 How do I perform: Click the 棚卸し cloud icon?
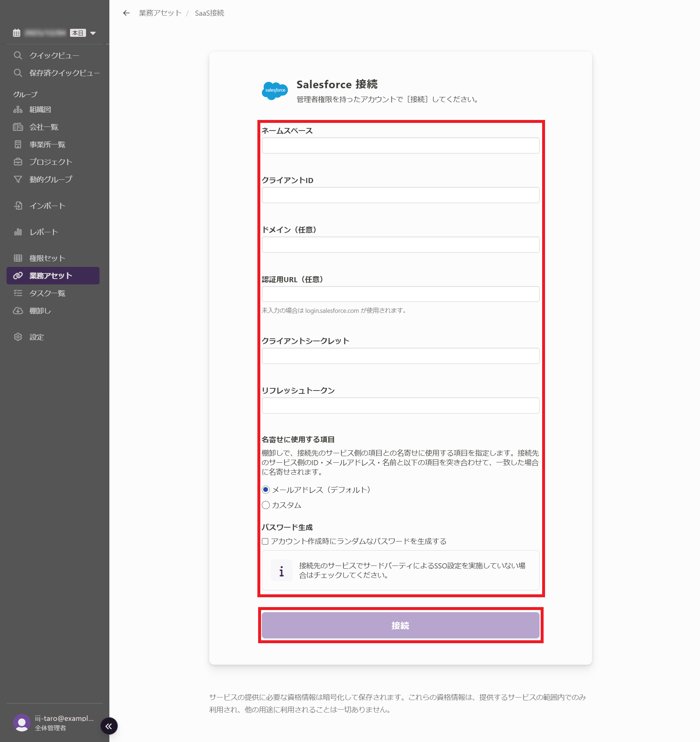click(18, 311)
